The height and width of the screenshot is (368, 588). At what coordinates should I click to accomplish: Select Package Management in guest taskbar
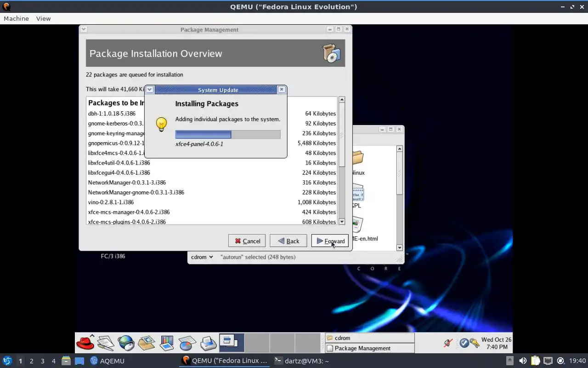pyautogui.click(x=370, y=348)
